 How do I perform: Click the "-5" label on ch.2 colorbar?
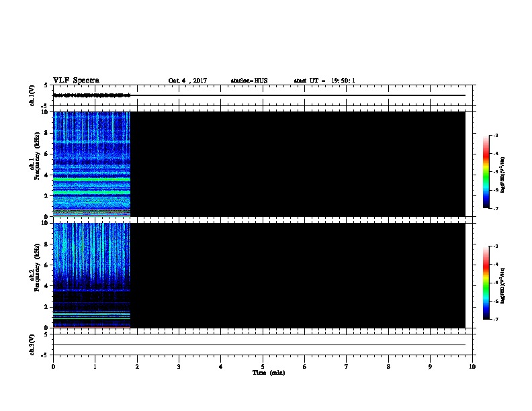point(496,283)
